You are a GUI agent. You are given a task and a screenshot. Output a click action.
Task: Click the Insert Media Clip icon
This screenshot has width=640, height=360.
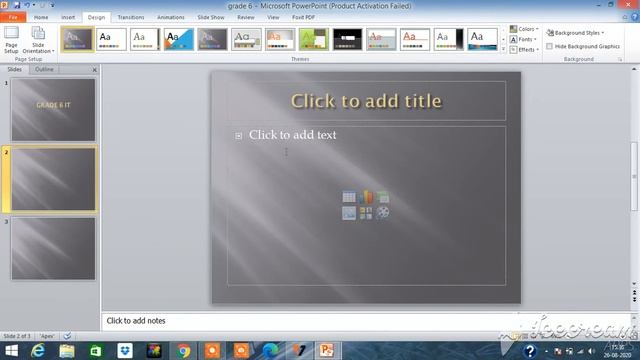click(x=383, y=213)
